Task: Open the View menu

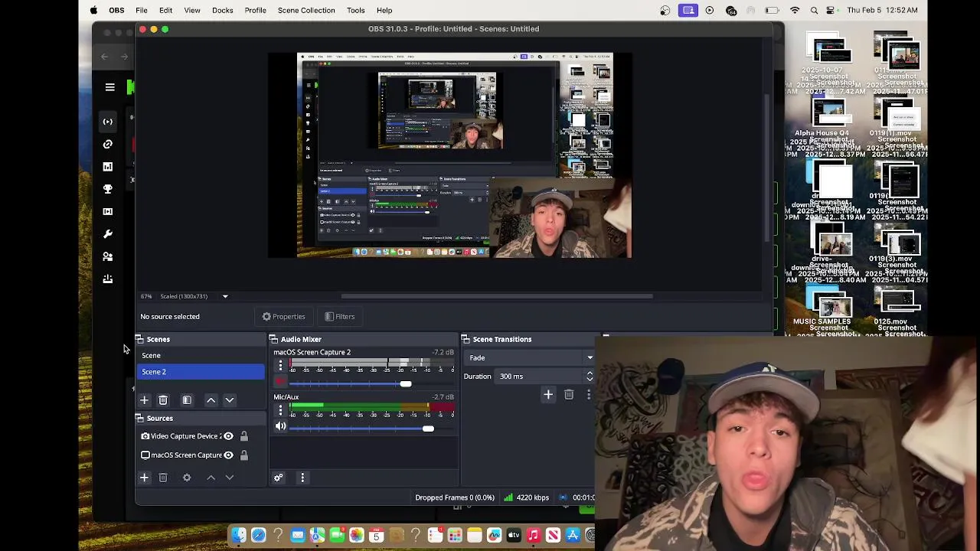Action: [192, 10]
